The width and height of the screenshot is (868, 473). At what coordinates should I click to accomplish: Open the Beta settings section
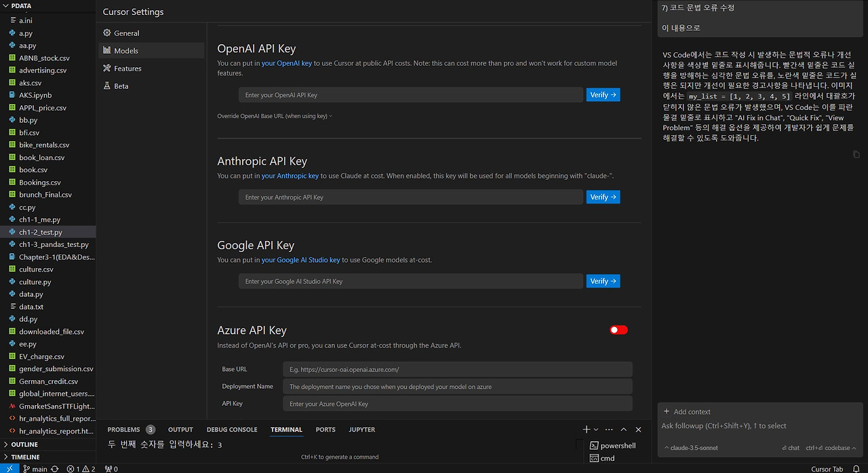tap(151, 86)
